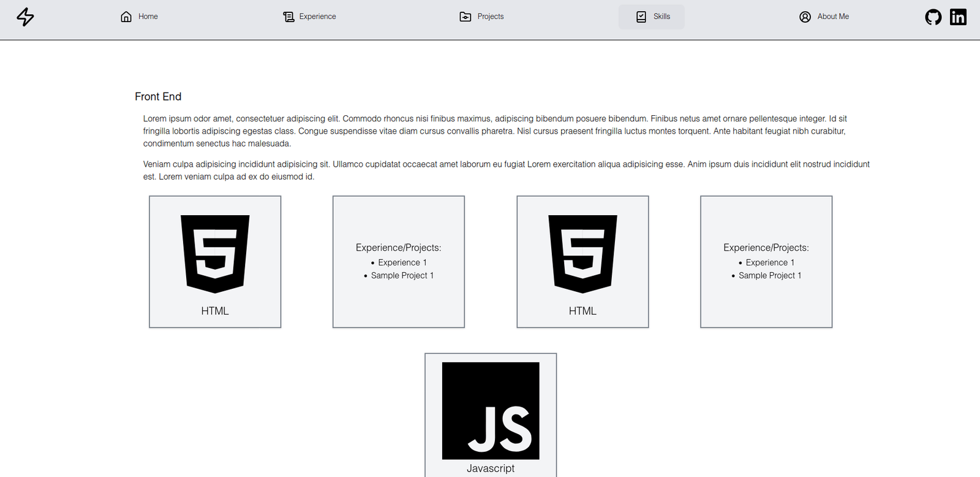Select the Javascript logo card

[491, 415]
